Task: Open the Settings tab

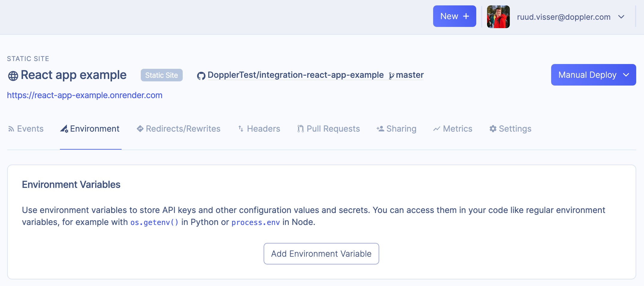Action: (x=510, y=129)
